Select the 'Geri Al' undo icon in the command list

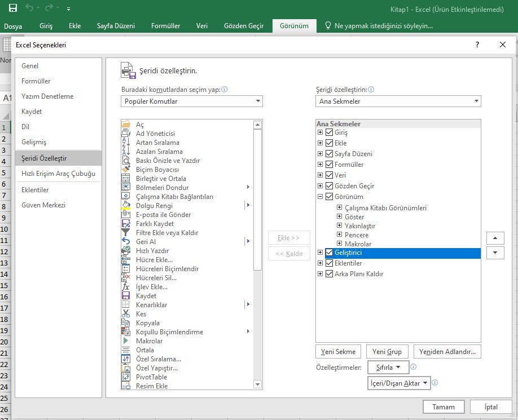(125, 241)
